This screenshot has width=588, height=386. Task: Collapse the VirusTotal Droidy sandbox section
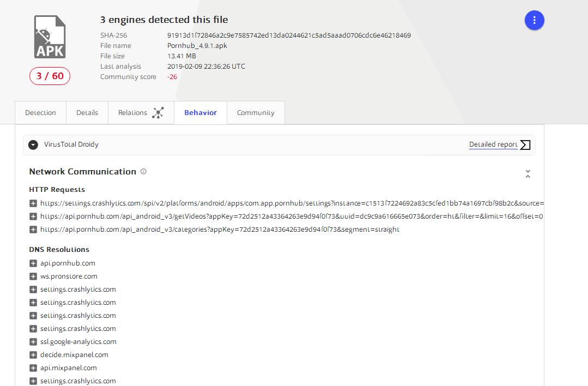(33, 145)
